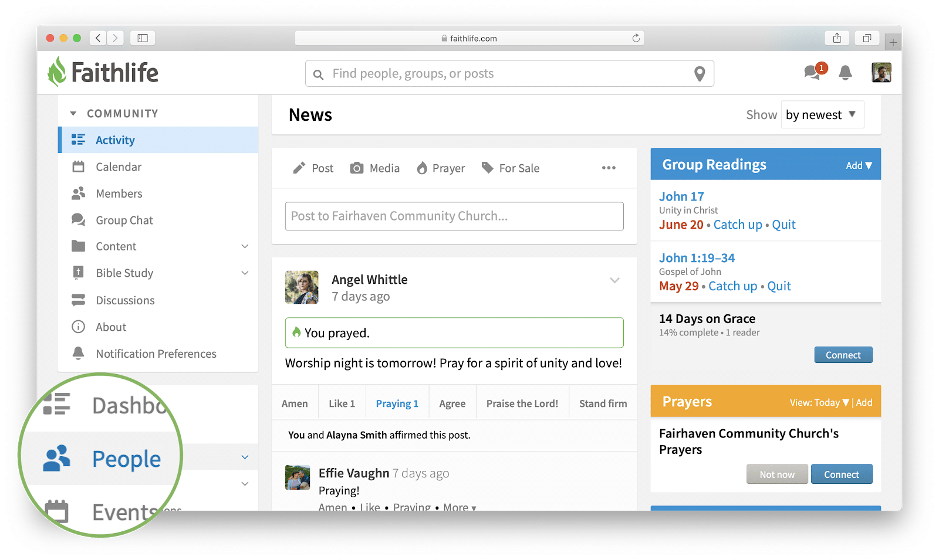Screen dimensions: 939x560
Task: Toggle Praise the Lord! reaction
Action: pos(522,403)
